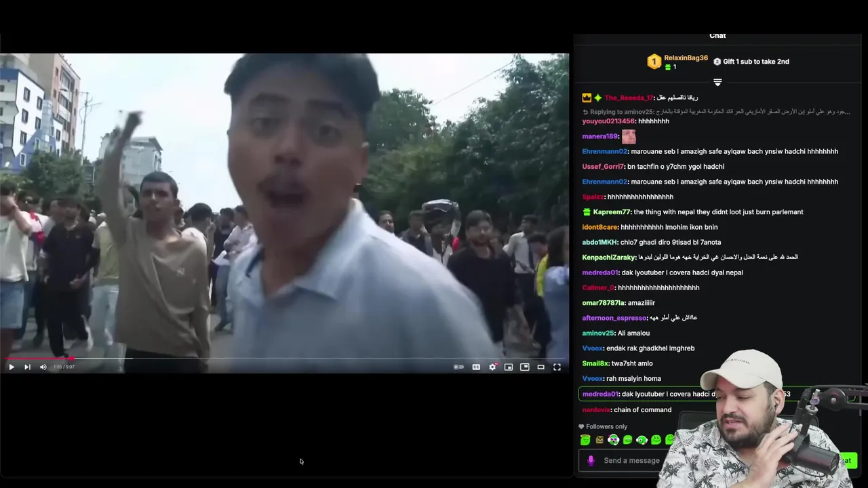Play the paused video
Viewport: 868px width, 488px height.
[x=12, y=367]
